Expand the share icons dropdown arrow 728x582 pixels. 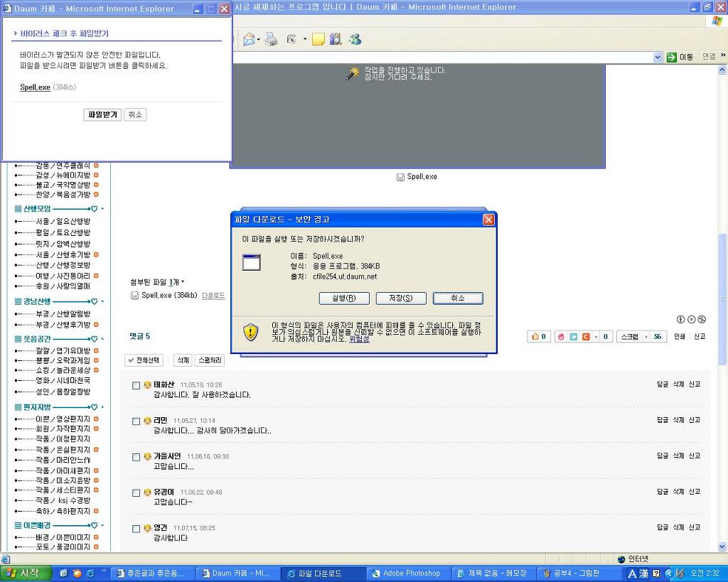596,337
